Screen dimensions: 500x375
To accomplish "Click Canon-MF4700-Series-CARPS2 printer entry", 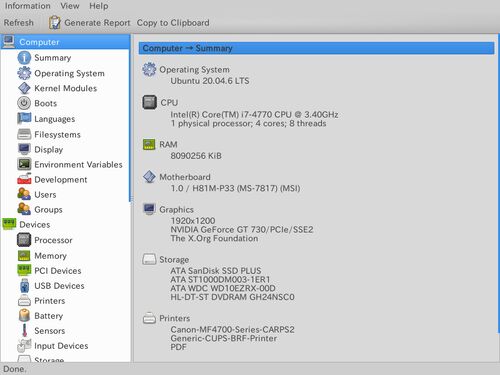I will pos(232,329).
